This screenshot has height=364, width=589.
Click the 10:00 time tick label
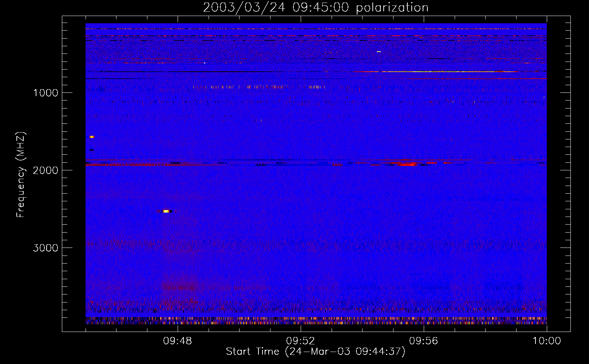[x=547, y=341]
